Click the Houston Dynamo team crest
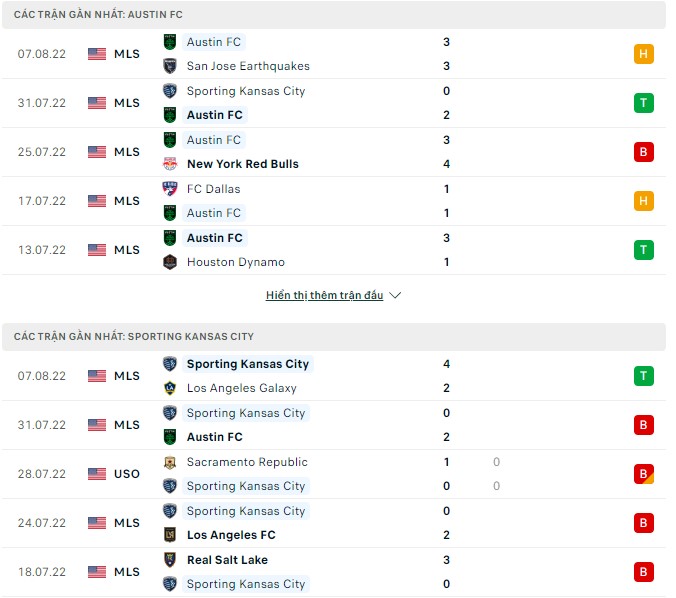Viewport: 676px width, 598px height. (170, 262)
